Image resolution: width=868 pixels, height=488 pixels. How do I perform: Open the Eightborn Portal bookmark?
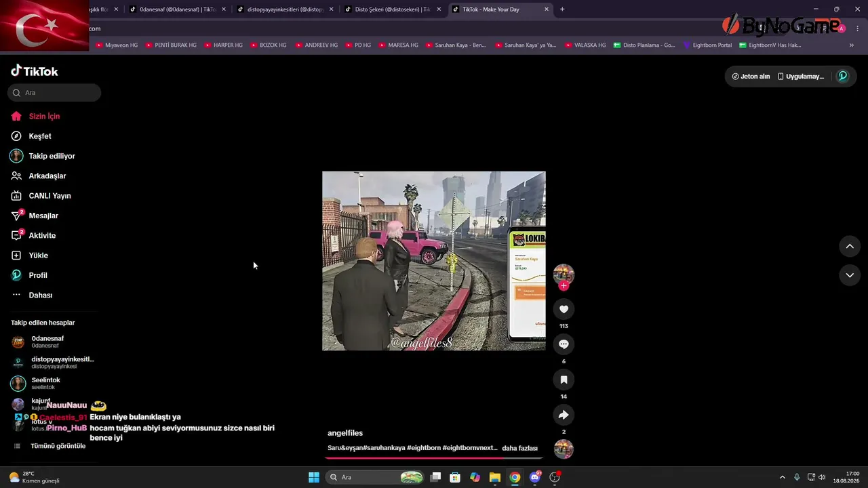pyautogui.click(x=707, y=45)
